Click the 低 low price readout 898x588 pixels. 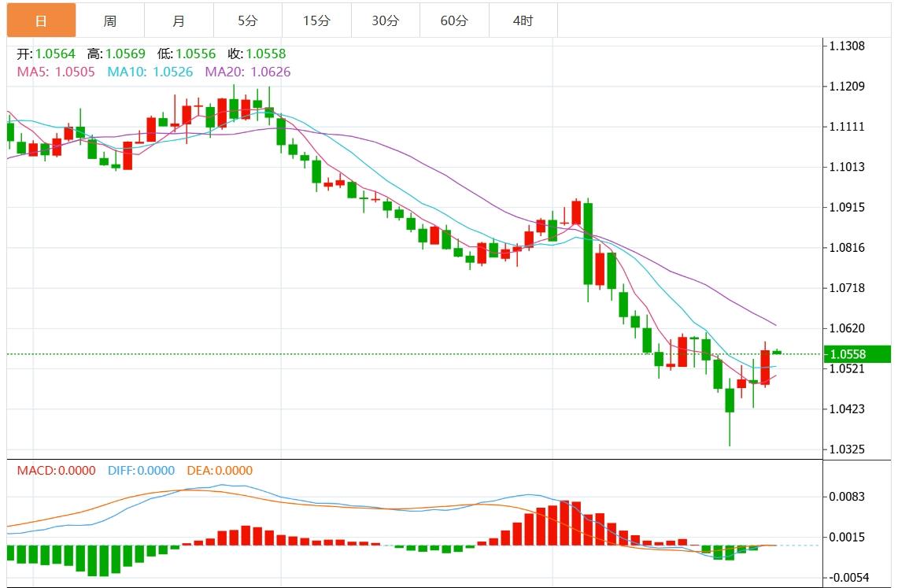186,54
